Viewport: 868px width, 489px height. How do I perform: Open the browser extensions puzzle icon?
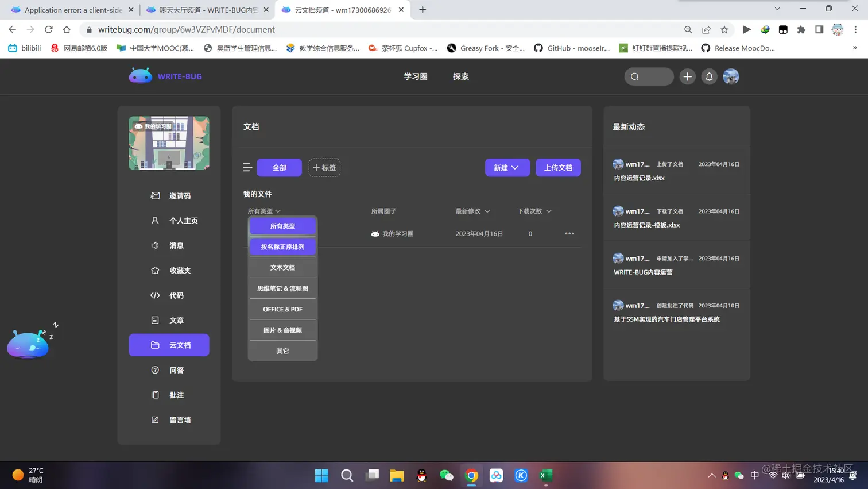pyautogui.click(x=801, y=29)
